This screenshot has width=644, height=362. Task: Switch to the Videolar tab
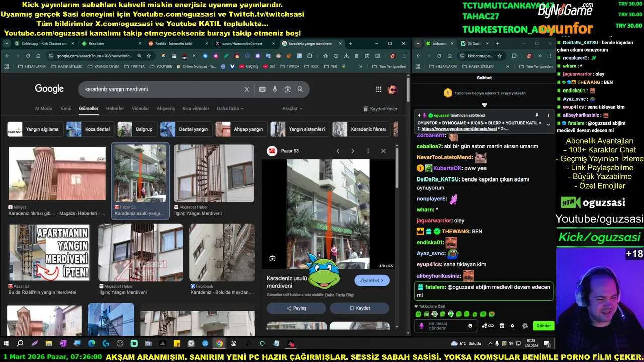[x=140, y=109]
